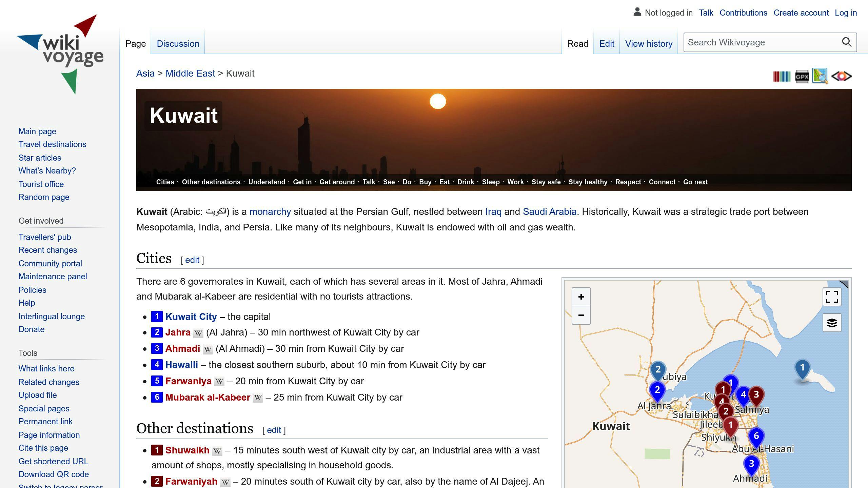Open Shuwaikh Wikipedia icon
Image resolution: width=868 pixels, height=488 pixels.
[217, 451]
